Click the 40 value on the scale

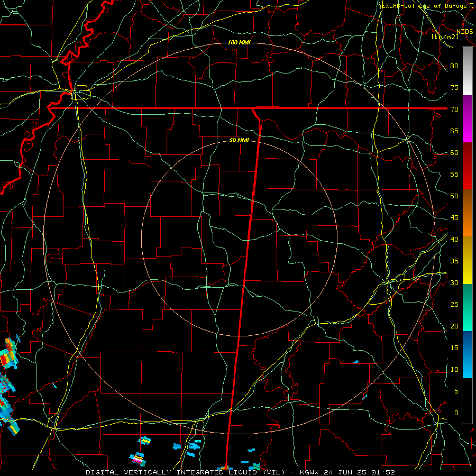tap(454, 240)
